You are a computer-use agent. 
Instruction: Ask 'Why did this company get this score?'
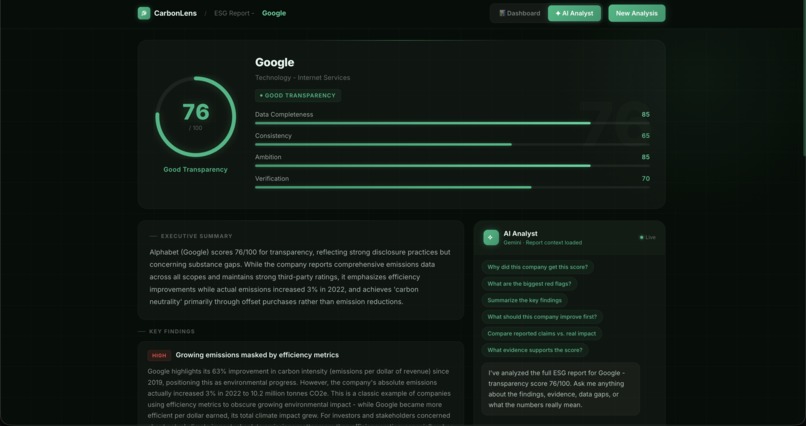coord(538,267)
